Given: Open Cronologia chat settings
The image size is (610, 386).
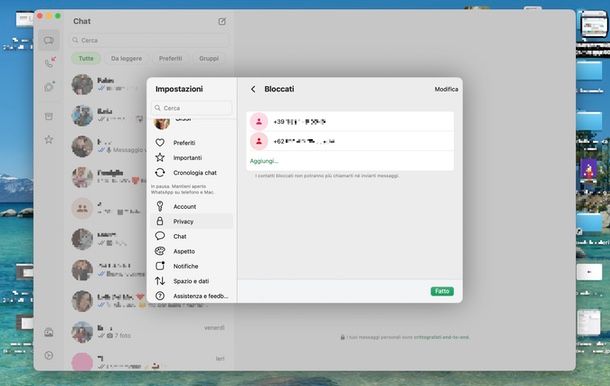Looking at the screenshot, I should [192, 173].
